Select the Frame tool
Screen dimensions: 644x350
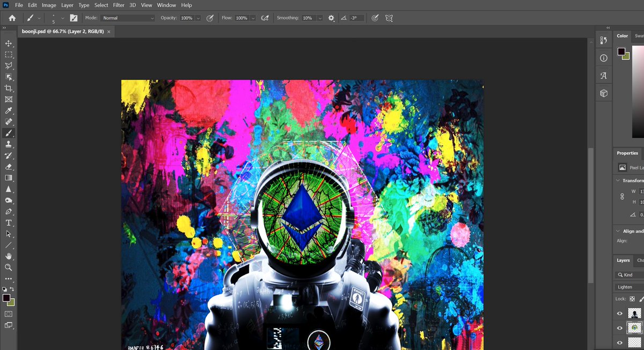9,100
